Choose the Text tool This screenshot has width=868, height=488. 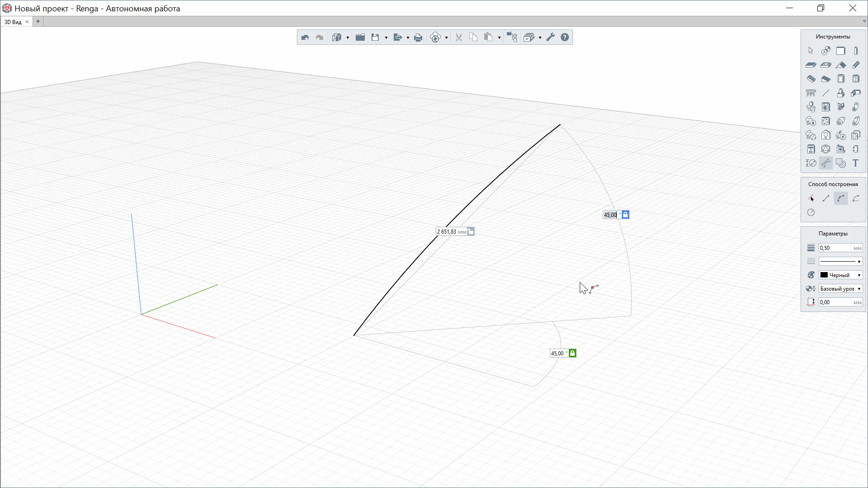tap(856, 163)
